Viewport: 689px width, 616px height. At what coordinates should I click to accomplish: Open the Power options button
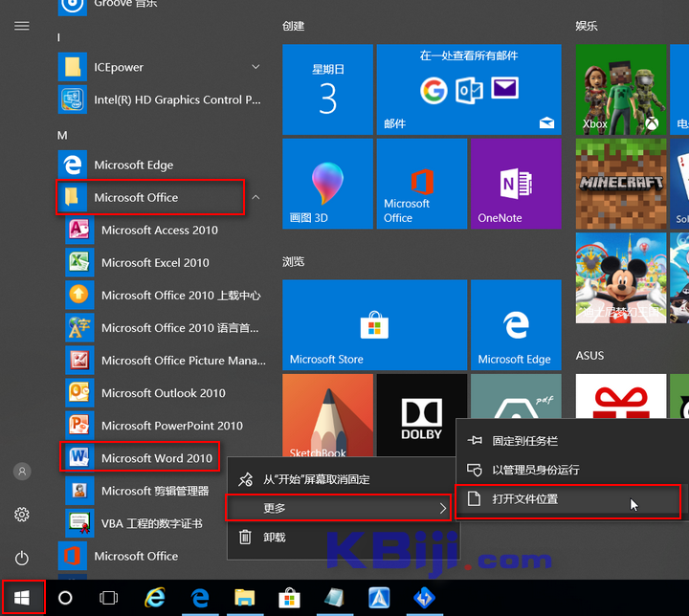(x=22, y=558)
